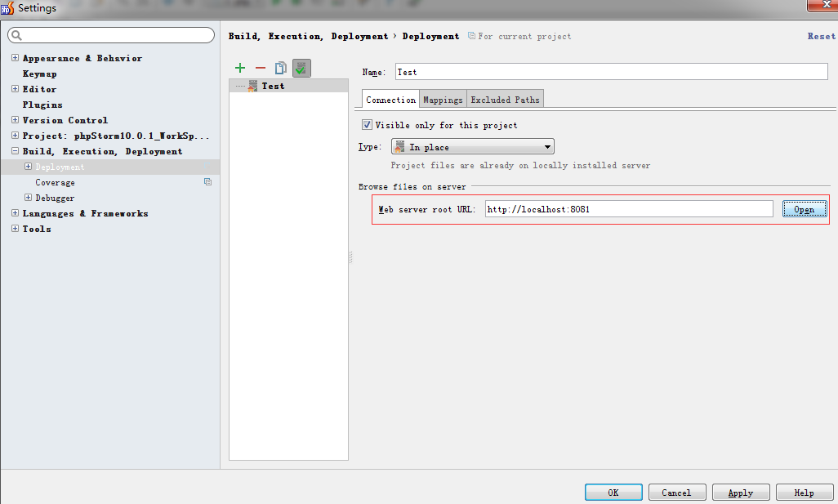Click the Coverage project-level copy icon

click(208, 182)
